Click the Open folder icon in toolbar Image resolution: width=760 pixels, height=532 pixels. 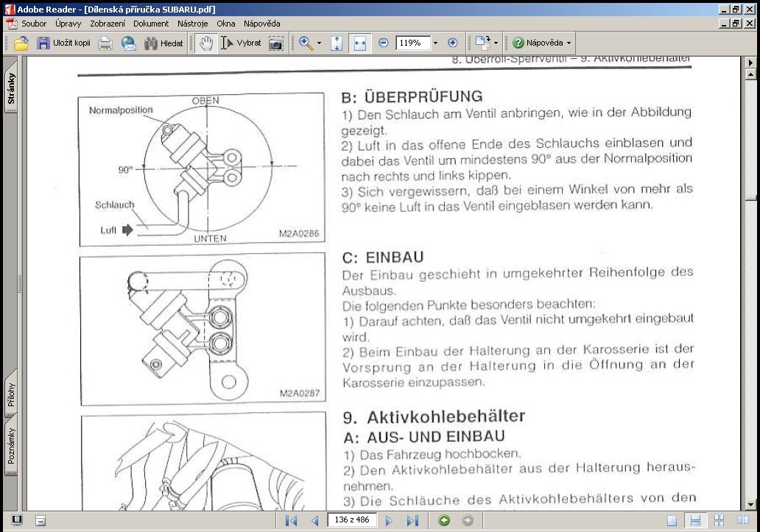coord(21,43)
